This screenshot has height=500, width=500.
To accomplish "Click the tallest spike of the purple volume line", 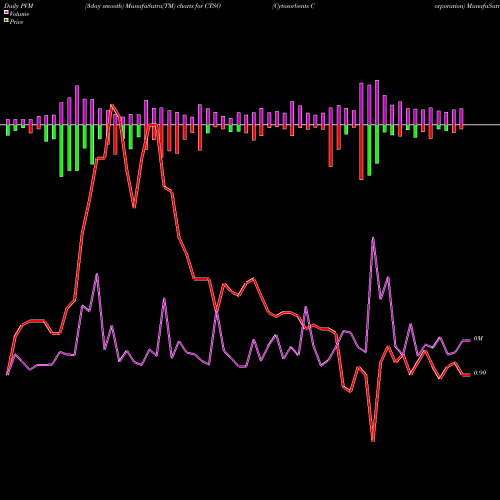I will click(x=373, y=238).
